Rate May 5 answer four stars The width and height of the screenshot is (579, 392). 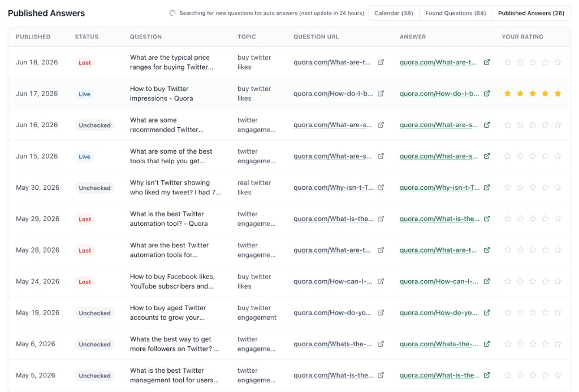545,376
